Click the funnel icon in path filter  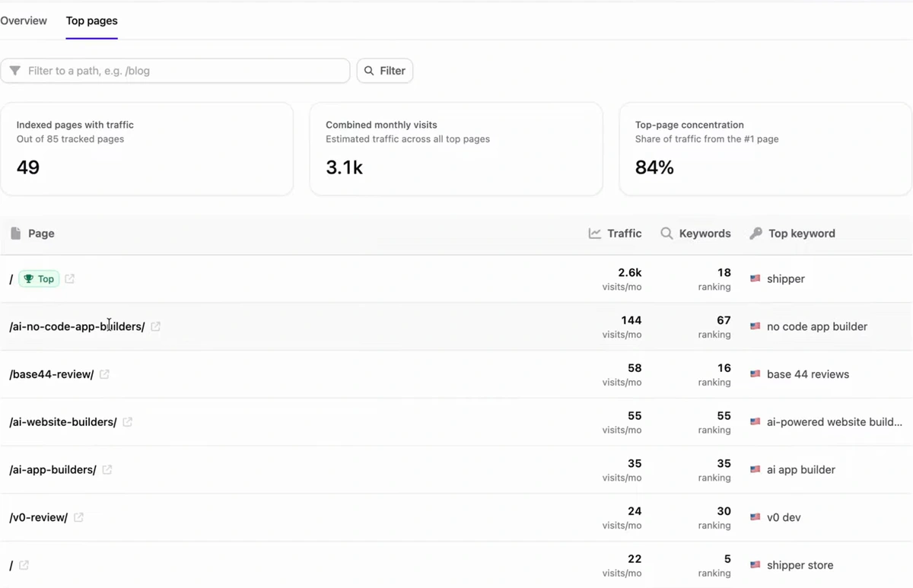[15, 71]
